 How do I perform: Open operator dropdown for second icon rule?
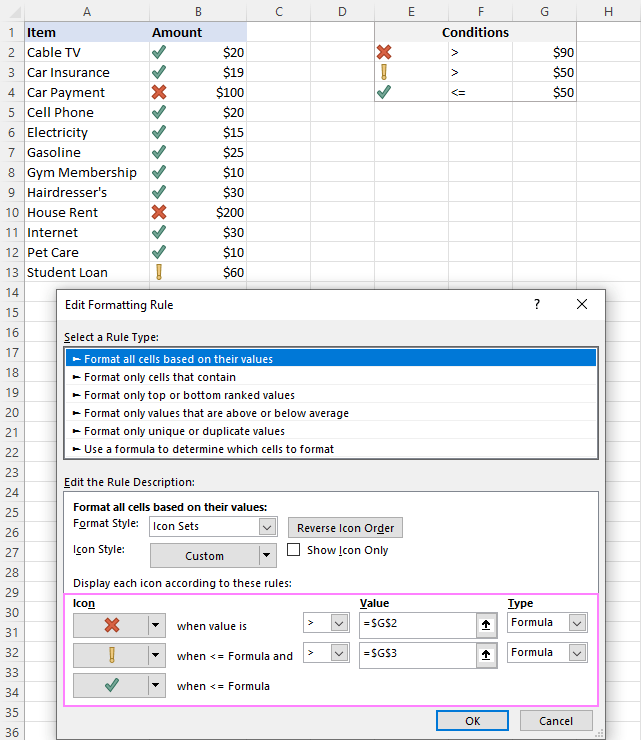coord(326,653)
